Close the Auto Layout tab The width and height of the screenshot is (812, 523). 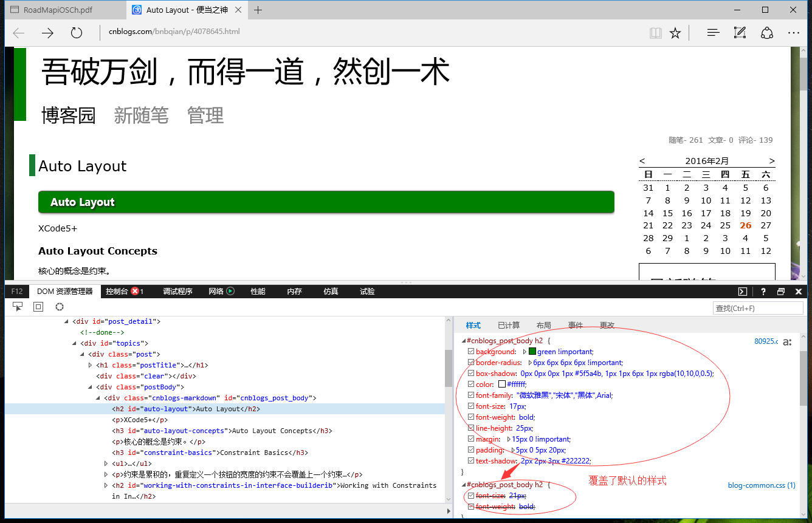pos(239,10)
